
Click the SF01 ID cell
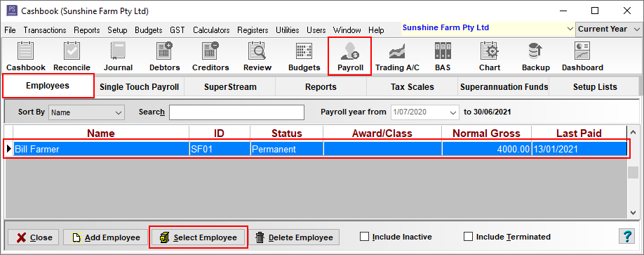(220, 149)
